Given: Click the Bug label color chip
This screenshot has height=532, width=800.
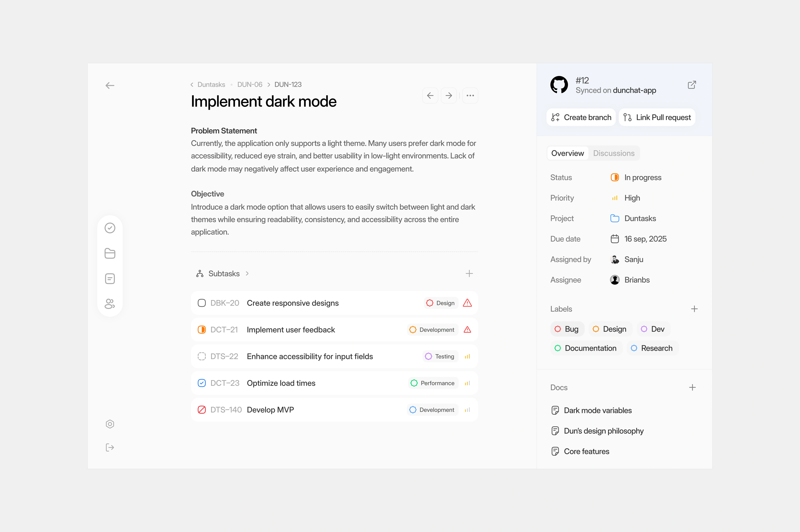Looking at the screenshot, I should coord(567,329).
